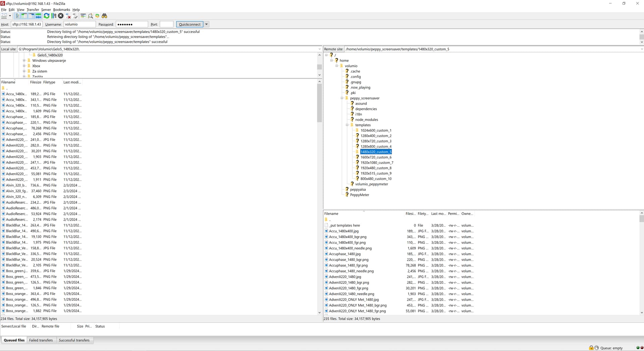644x351 pixels.
Task: Expand the Xbox folder in local tree
Action: tap(24, 66)
